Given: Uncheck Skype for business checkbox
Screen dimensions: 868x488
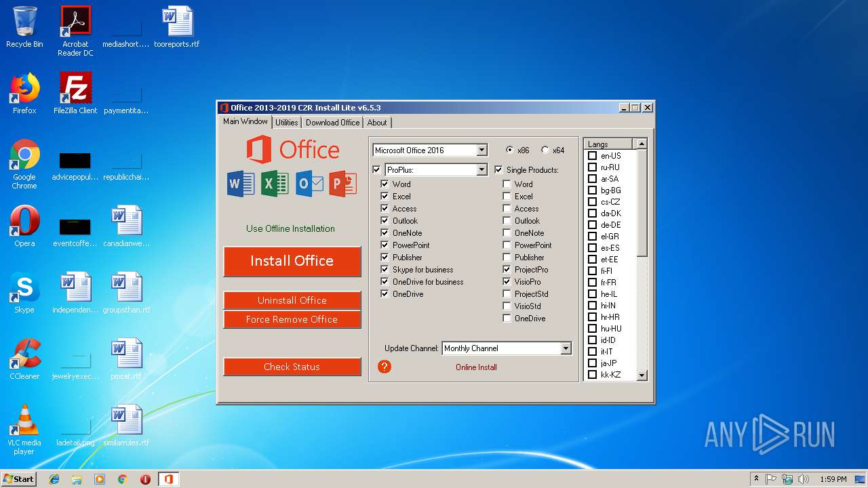Looking at the screenshot, I should click(384, 269).
